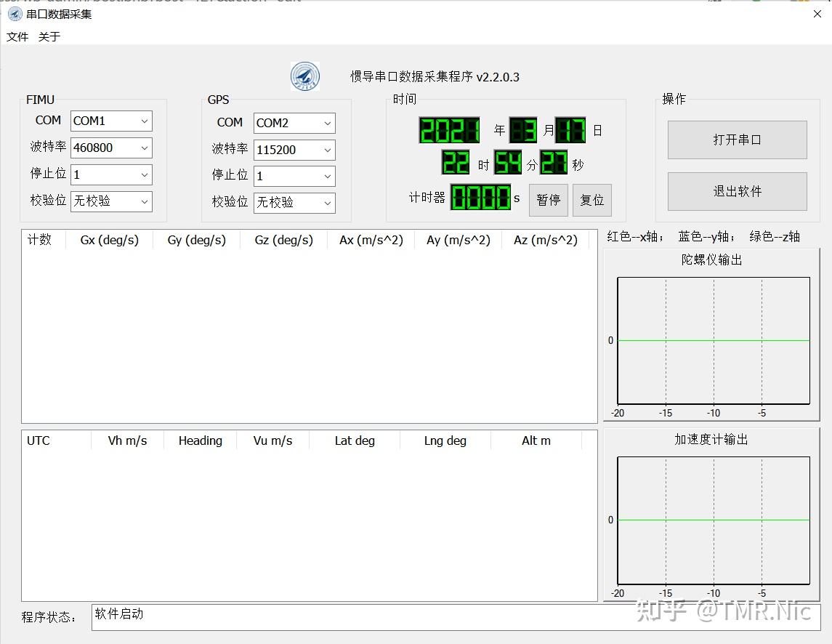Image resolution: width=832 pixels, height=644 pixels.
Task: Click the seconds LED display
Action: pos(554,163)
